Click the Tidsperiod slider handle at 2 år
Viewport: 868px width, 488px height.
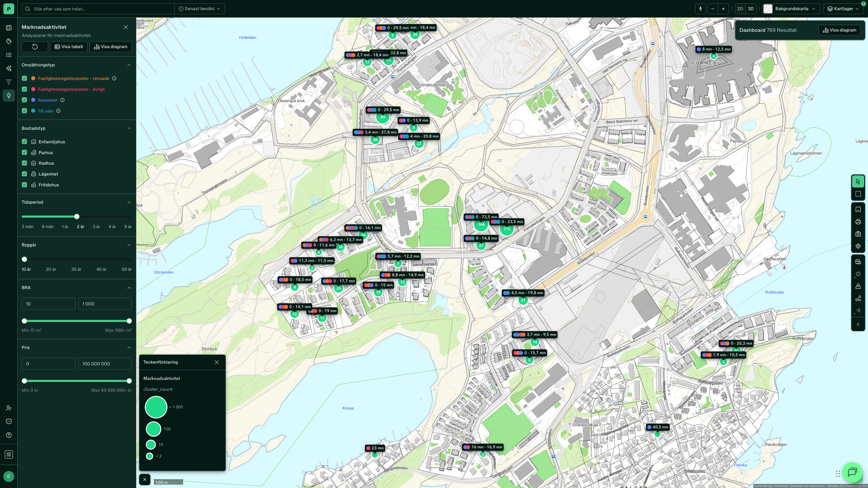[77, 217]
